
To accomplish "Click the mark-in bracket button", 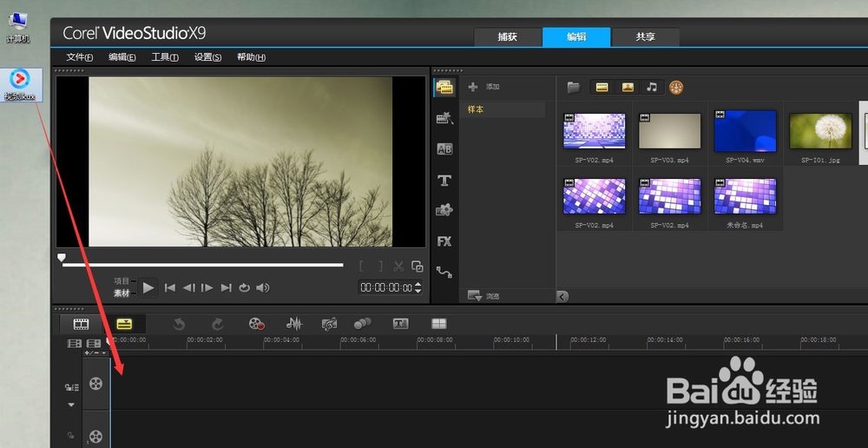I will click(361, 266).
